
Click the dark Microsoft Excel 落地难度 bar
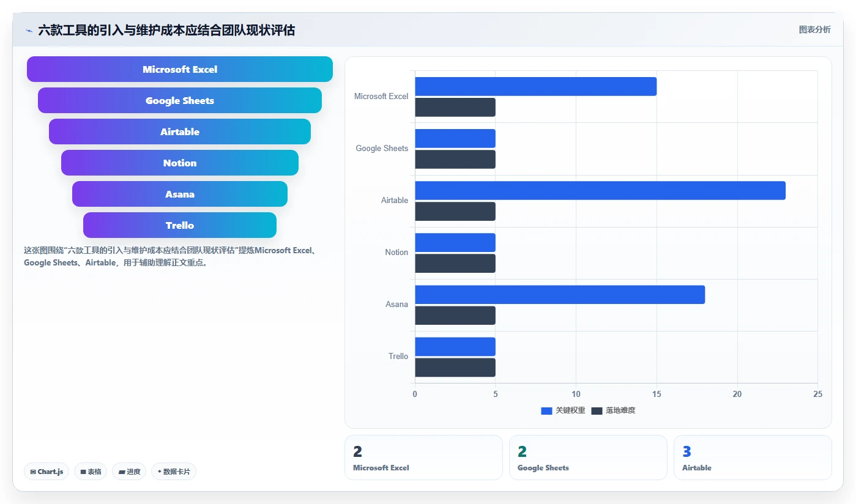click(x=455, y=107)
